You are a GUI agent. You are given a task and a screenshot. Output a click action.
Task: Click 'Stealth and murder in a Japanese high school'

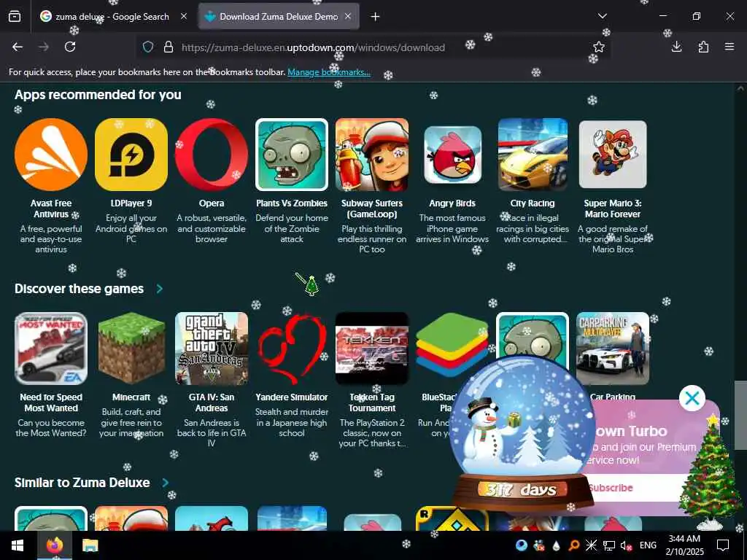[x=292, y=422]
